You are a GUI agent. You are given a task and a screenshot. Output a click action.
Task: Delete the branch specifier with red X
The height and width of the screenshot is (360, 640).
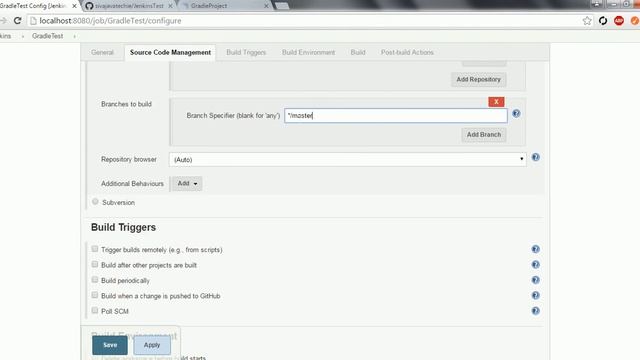pos(496,102)
